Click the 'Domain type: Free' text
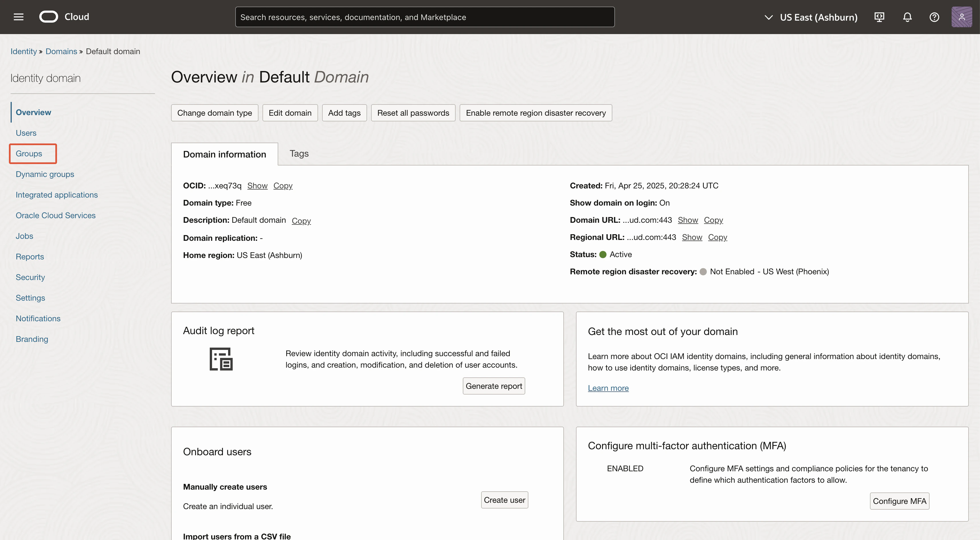This screenshot has height=540, width=980. (x=217, y=203)
